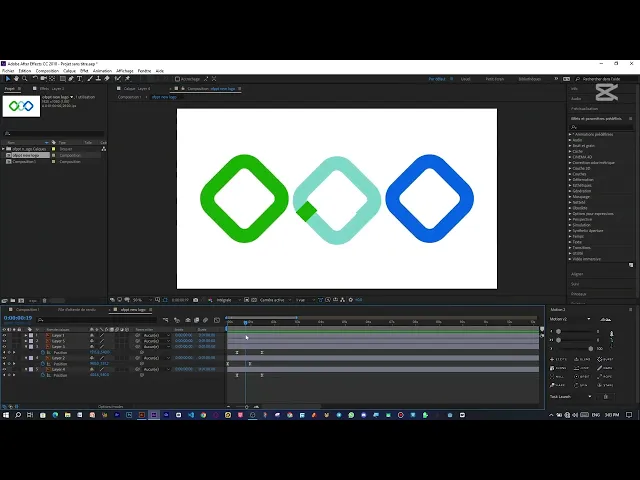Screen dimensions: 640x480
Task: Toggle visibility eye of Layer 3
Action: (4, 347)
